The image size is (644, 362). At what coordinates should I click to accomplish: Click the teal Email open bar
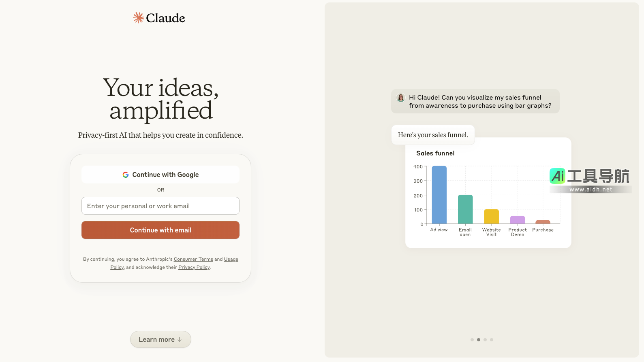pos(465,209)
